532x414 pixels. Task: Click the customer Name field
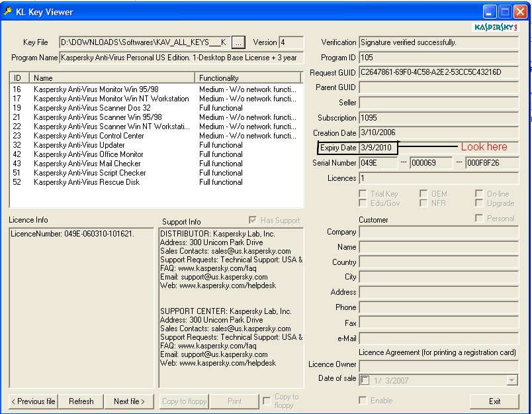(439, 247)
